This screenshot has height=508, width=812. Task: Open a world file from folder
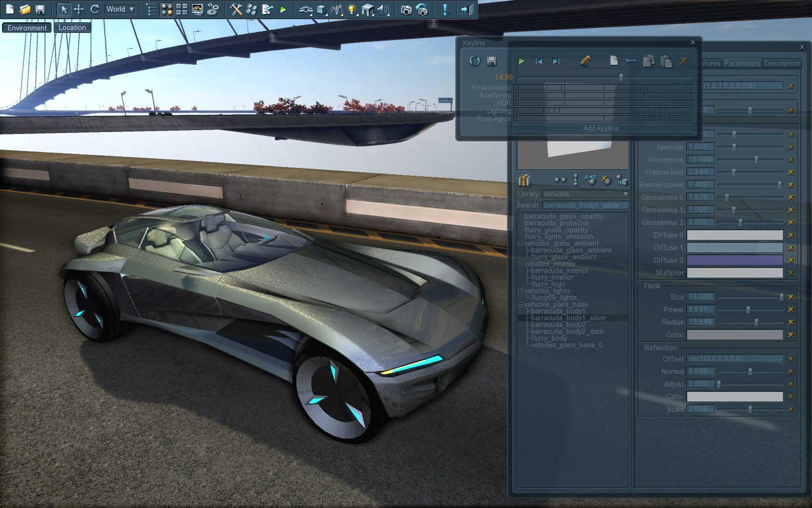[x=25, y=9]
